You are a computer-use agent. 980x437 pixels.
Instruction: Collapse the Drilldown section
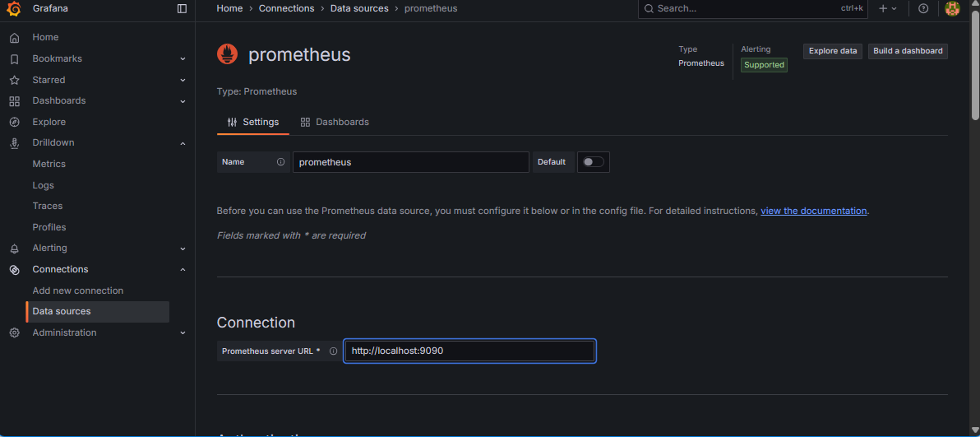pos(183,143)
